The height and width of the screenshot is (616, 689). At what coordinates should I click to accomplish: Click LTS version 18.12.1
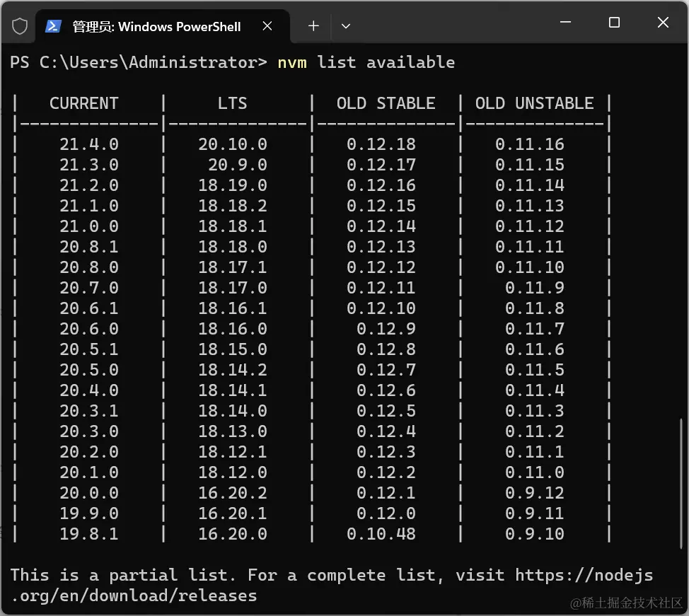(233, 452)
